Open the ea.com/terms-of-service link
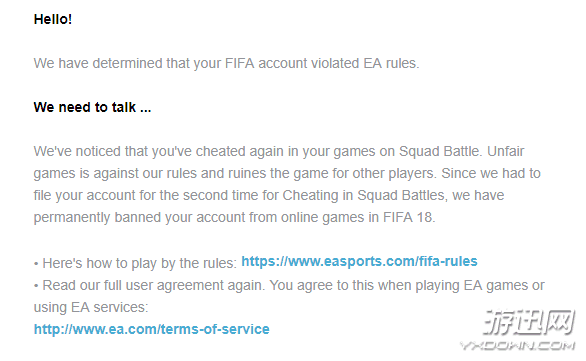Image resolution: width=586 pixels, height=361 pixels. (x=151, y=329)
